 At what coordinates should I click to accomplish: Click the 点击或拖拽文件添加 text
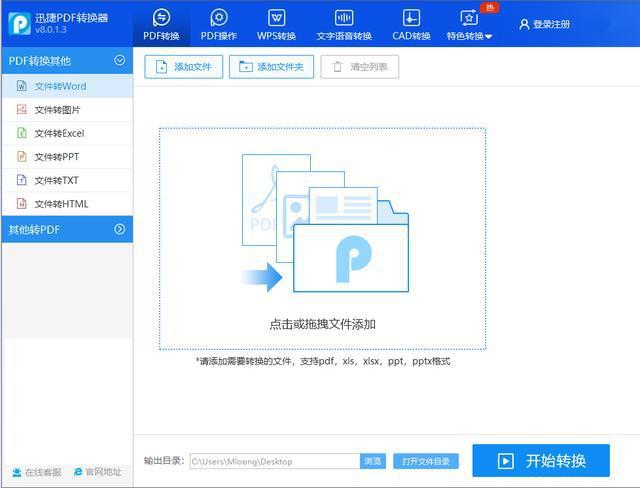coord(322,324)
